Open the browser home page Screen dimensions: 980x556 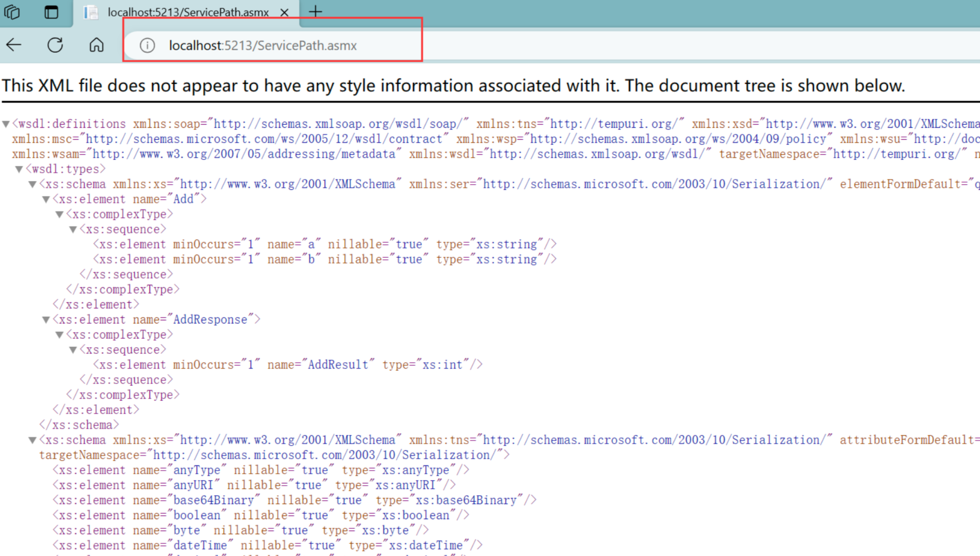[x=96, y=45]
